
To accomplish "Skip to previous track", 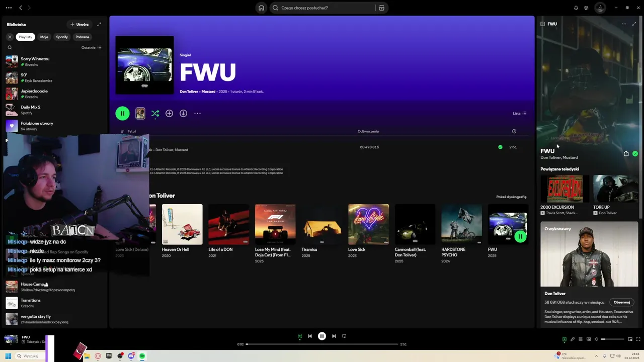I will click(x=310, y=336).
